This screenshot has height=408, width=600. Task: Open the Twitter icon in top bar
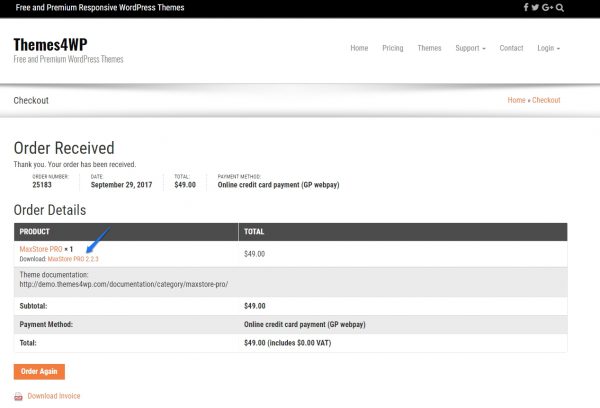[x=535, y=7]
